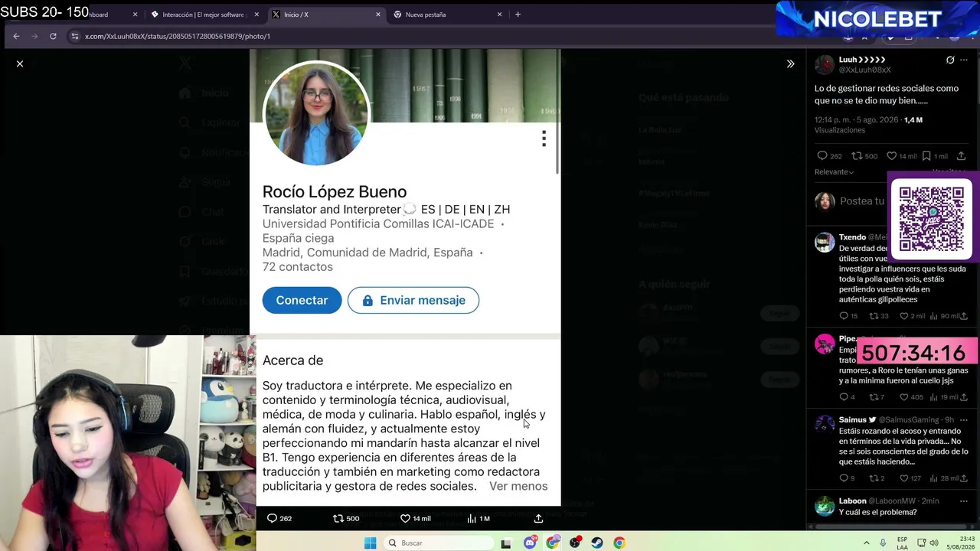
Task: Click the taskbar microphone icon
Action: pos(883,543)
